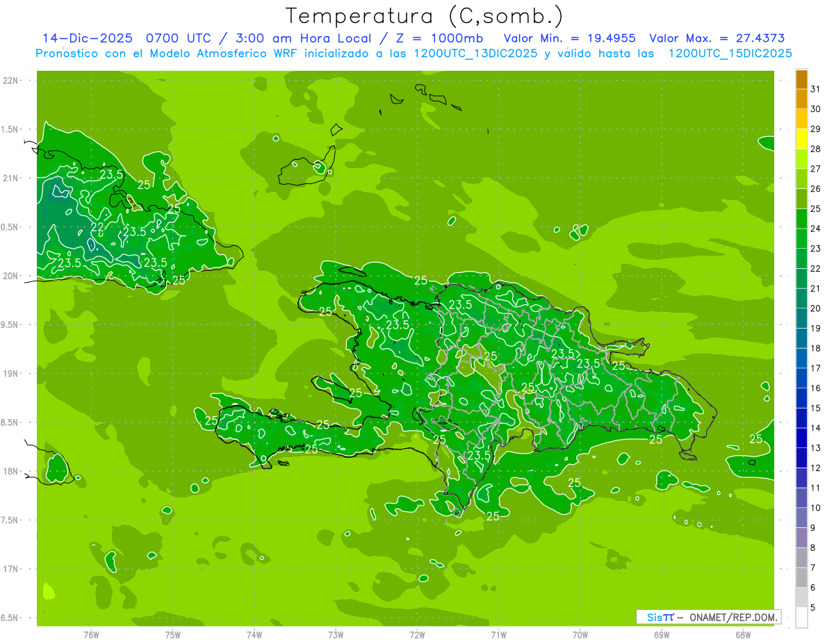This screenshot has height=644, width=834.
Task: Click blue legend swatch between 16 and 17
Action: pyautogui.click(x=801, y=378)
